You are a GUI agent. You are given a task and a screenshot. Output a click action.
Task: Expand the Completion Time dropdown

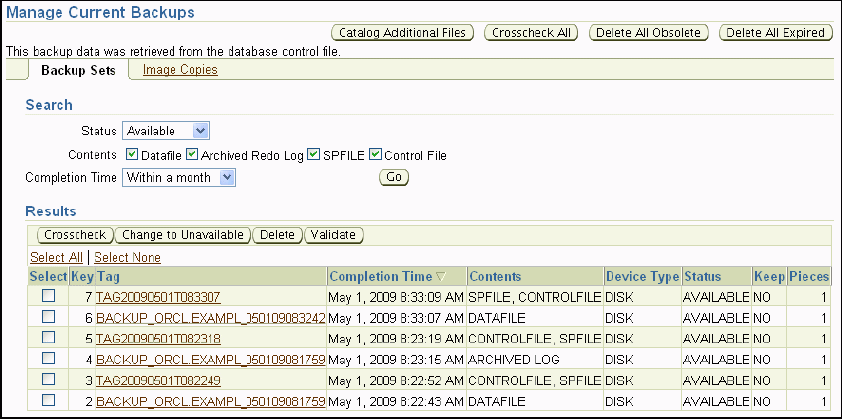pos(178,177)
